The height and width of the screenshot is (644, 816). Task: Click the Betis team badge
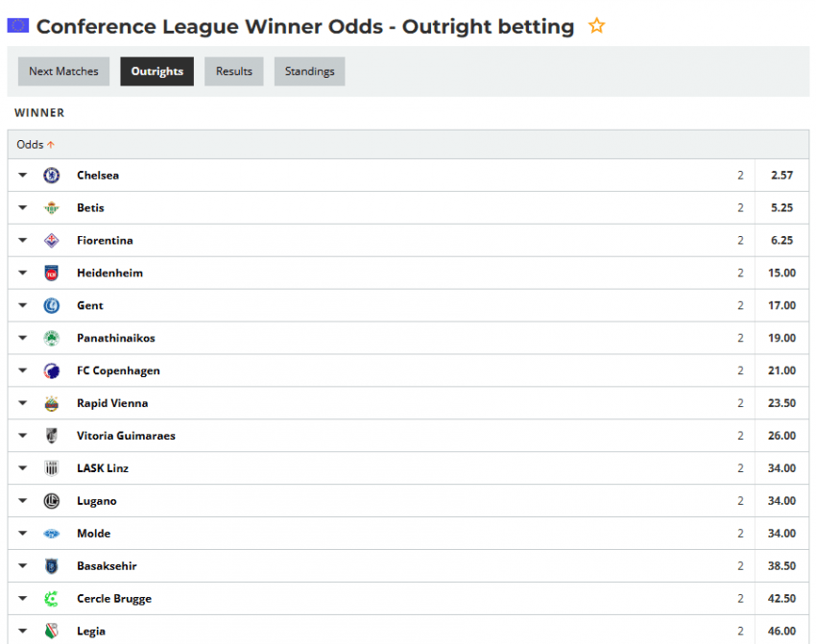[52, 208]
